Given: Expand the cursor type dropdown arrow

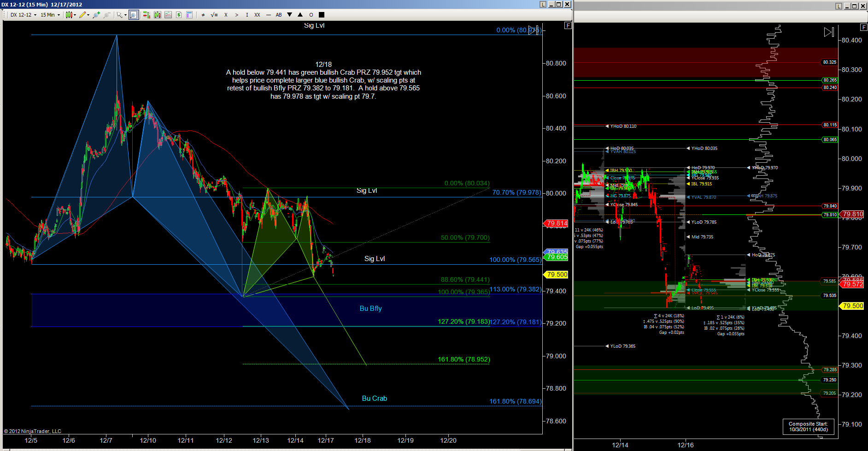Looking at the screenshot, I should [125, 15].
